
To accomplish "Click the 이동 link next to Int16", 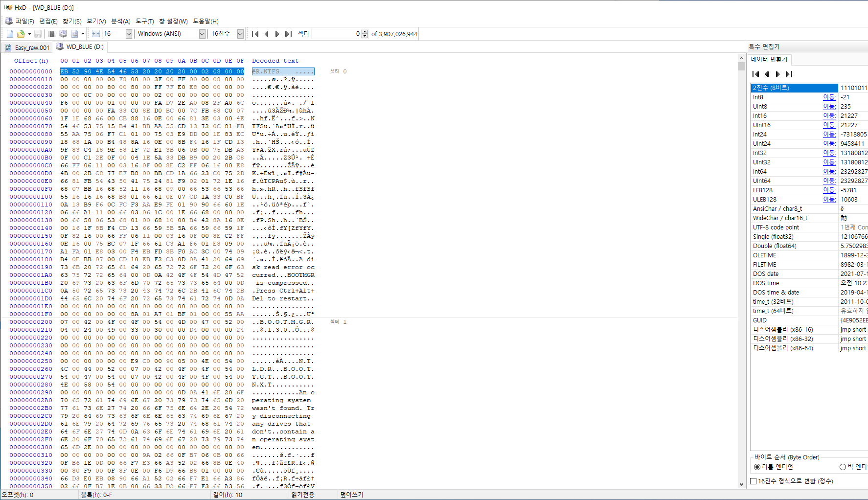I will click(829, 116).
